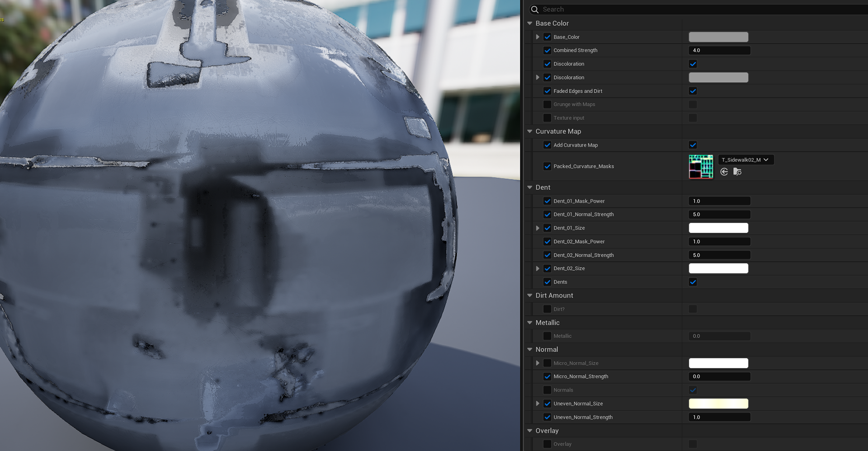Expand the Base_Color parameter row

click(538, 37)
